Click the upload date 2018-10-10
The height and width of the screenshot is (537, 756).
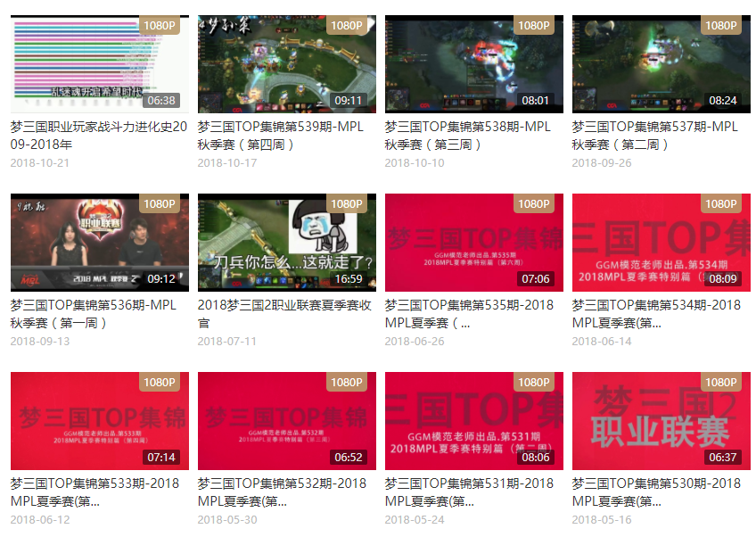pyautogui.click(x=415, y=163)
